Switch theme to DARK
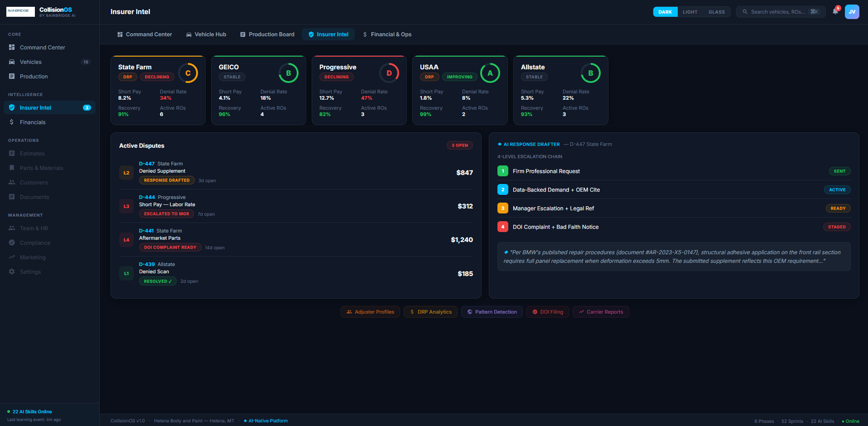The height and width of the screenshot is (426, 868). pyautogui.click(x=665, y=12)
